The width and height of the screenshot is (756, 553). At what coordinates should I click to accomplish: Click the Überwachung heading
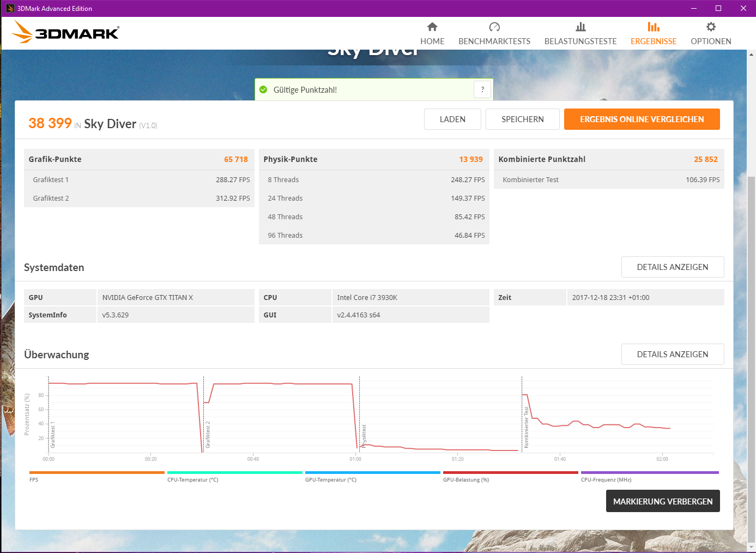57,354
